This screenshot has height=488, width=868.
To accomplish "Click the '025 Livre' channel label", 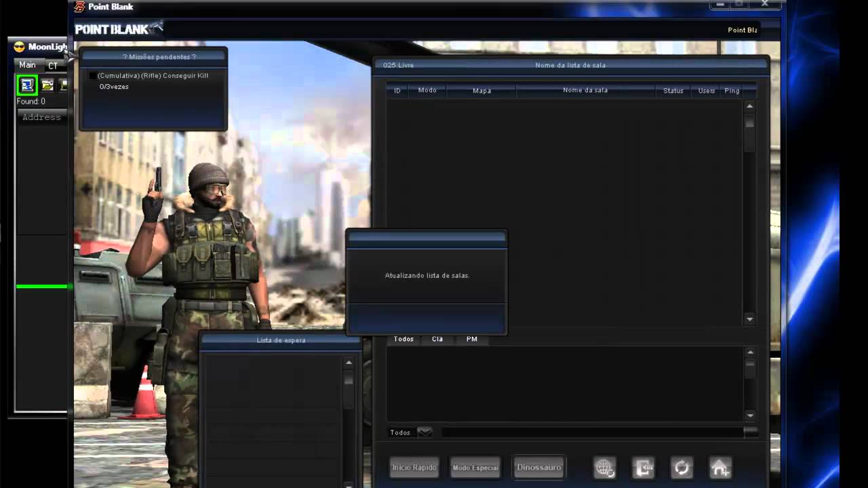I will click(398, 65).
